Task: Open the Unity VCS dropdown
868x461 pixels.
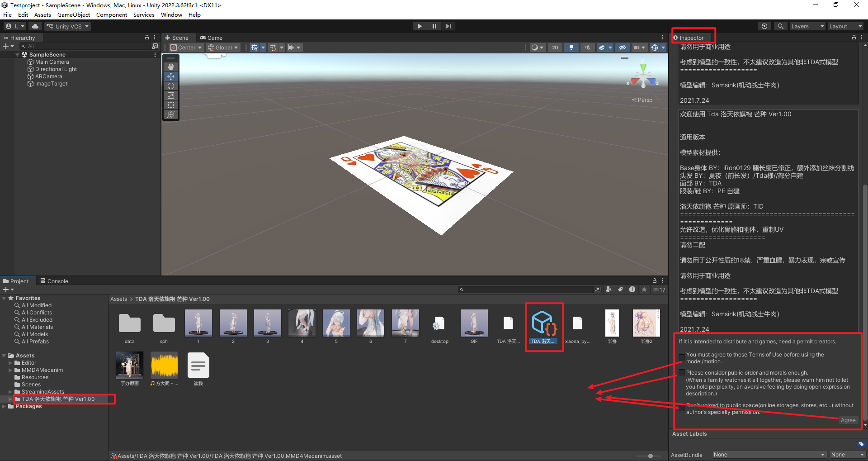Action: [x=68, y=26]
